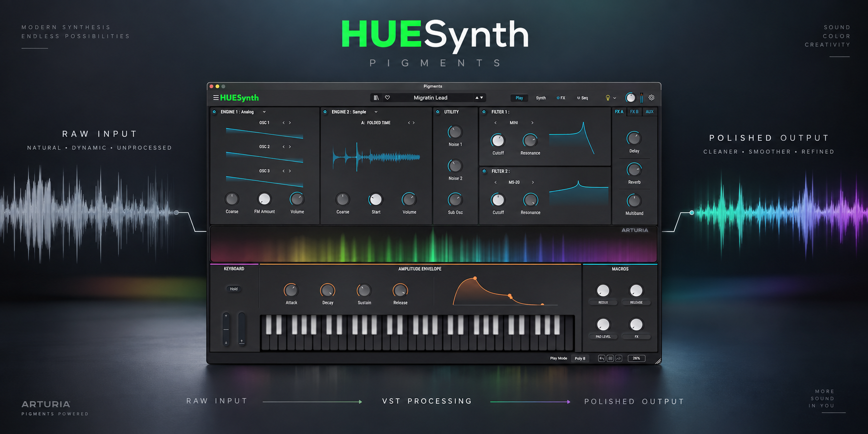The image size is (868, 434).
Task: Select the previous preset with up arrow
Action: pos(477,98)
